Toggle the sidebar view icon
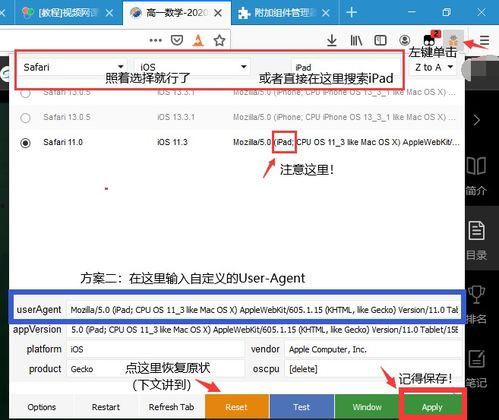 pos(380,41)
